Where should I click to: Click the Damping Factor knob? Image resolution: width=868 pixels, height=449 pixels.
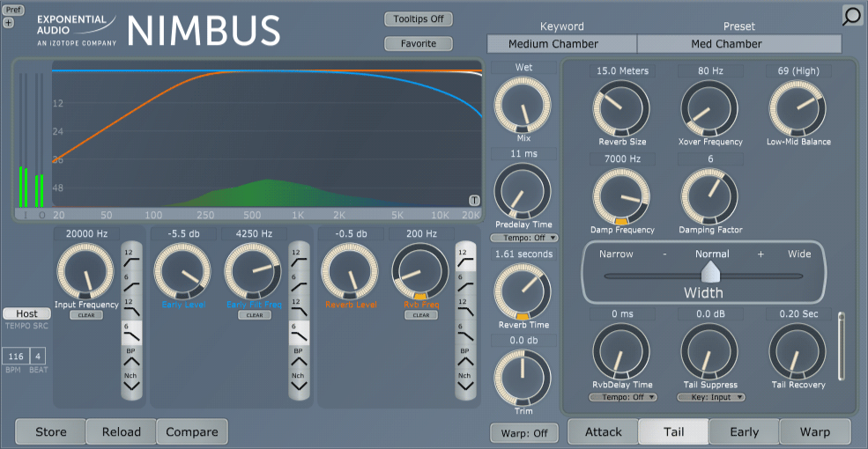709,197
